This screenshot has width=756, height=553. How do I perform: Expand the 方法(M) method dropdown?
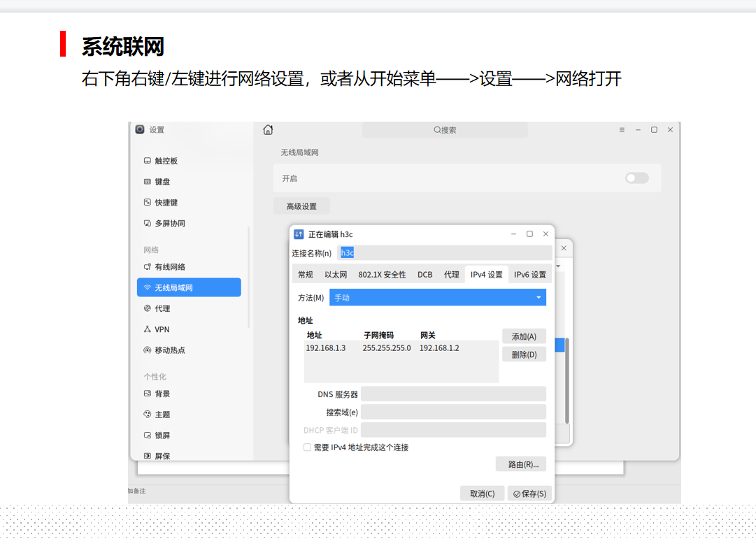click(437, 298)
